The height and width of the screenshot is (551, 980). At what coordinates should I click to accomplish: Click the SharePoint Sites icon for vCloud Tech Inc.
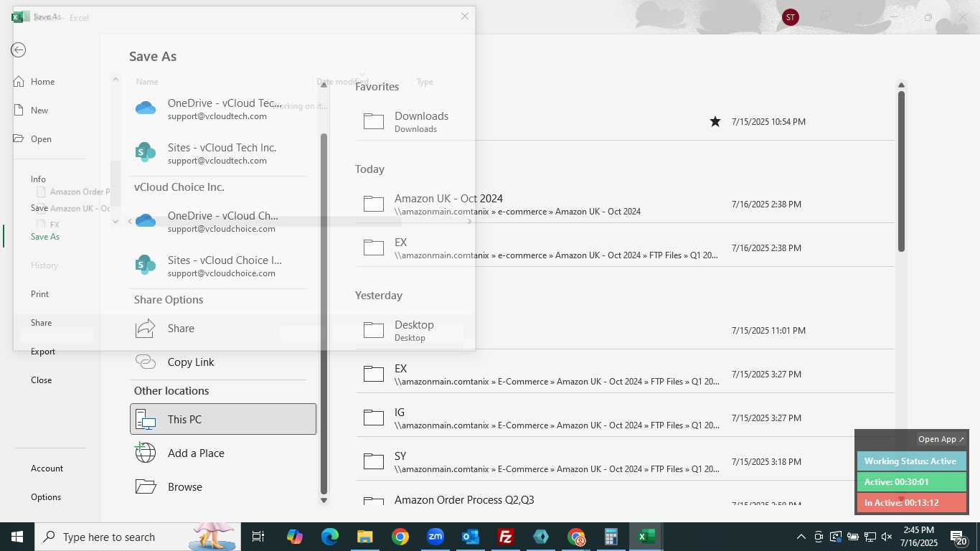pos(146,153)
